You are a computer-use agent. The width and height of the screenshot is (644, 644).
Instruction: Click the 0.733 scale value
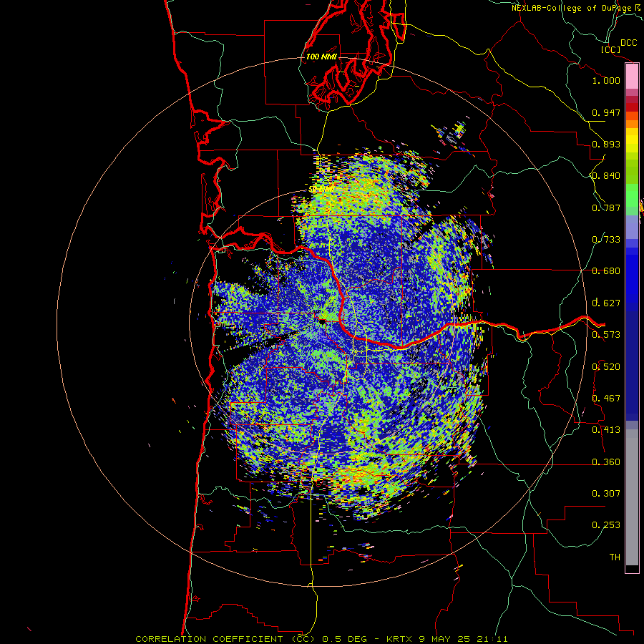[606, 240]
